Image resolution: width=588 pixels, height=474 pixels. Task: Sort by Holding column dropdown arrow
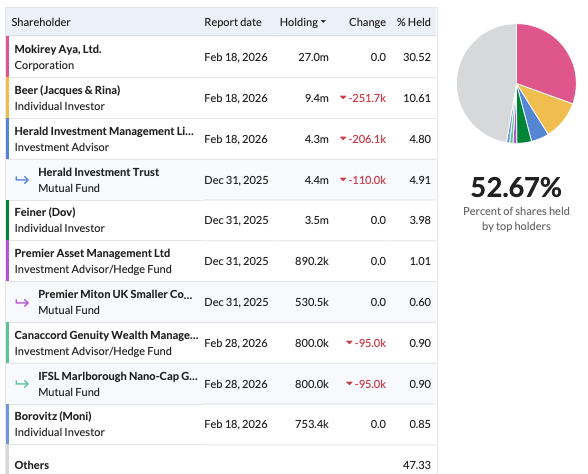tap(323, 22)
